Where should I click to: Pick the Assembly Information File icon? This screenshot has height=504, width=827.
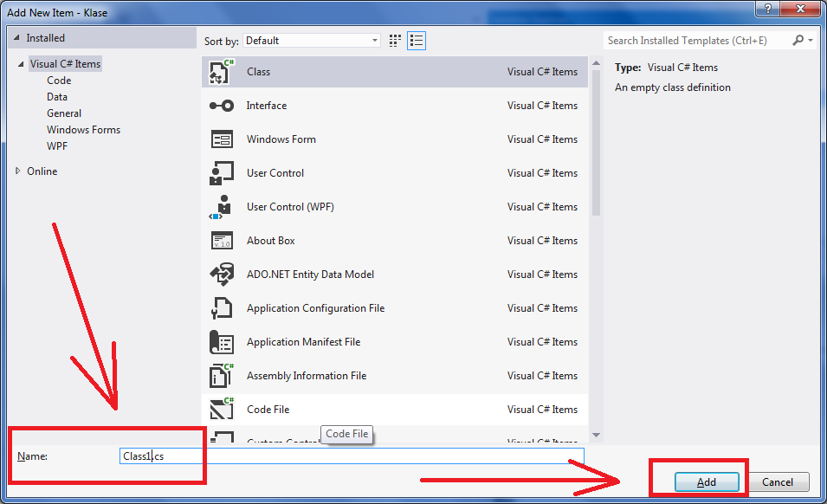(x=222, y=376)
